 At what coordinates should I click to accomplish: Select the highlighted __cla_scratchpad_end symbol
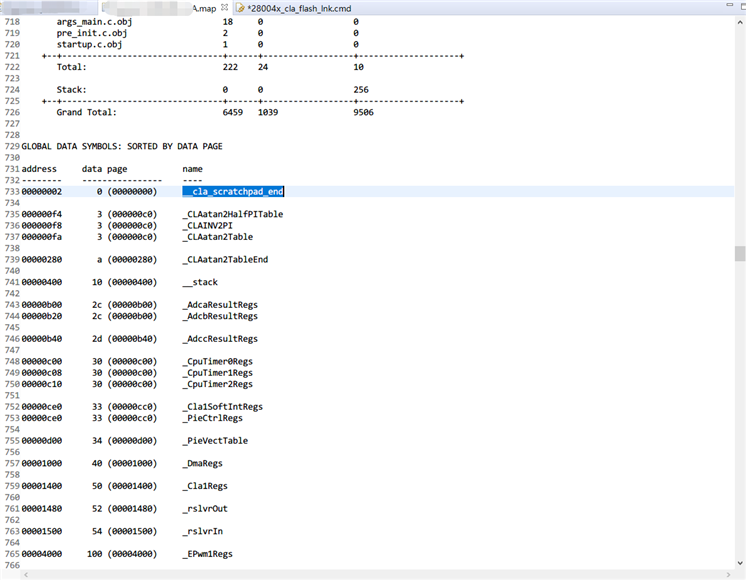point(233,192)
